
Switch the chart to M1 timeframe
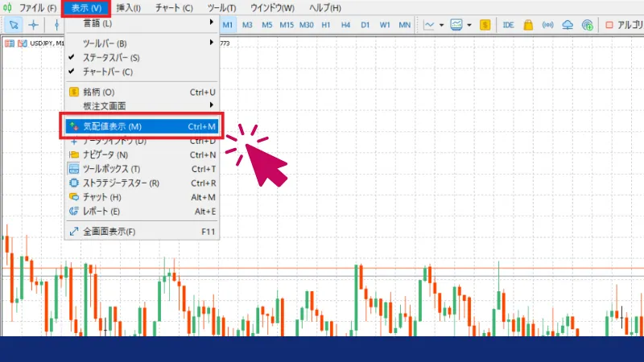(x=228, y=25)
